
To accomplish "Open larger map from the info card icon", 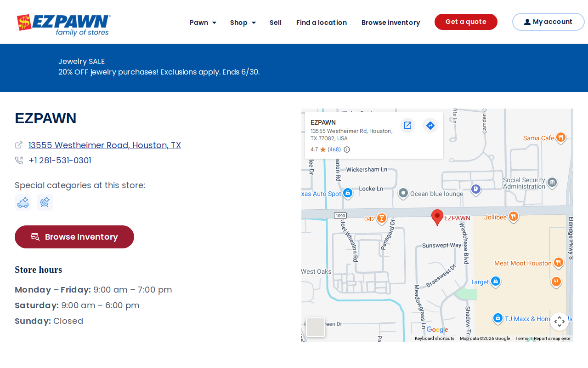I will click(x=407, y=125).
